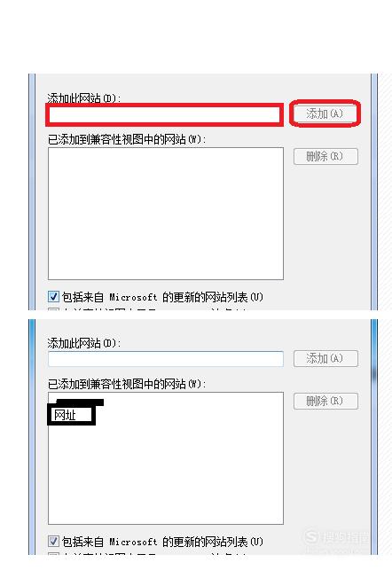Screen dimensions: 392x578
Task: Click the lower dialog's 添加此网站 text field
Action: click(166, 359)
